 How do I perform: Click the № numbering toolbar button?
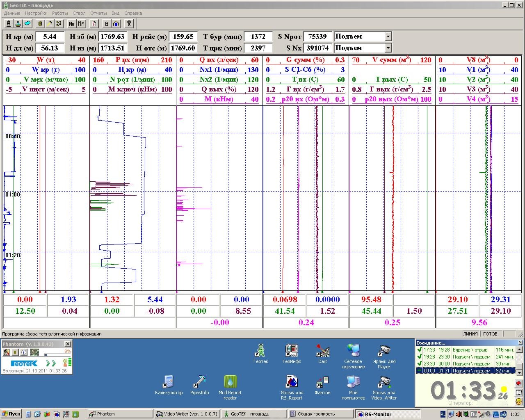pyautogui.click(x=72, y=24)
